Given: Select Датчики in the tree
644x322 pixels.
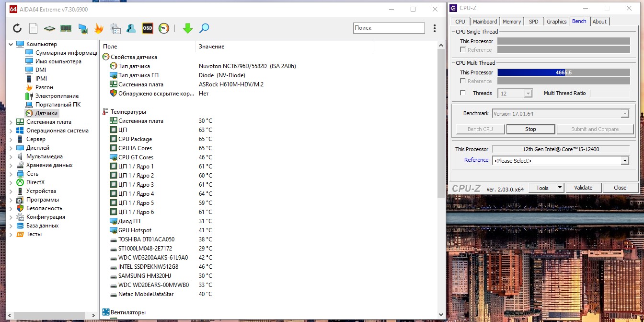Looking at the screenshot, I should pos(46,113).
